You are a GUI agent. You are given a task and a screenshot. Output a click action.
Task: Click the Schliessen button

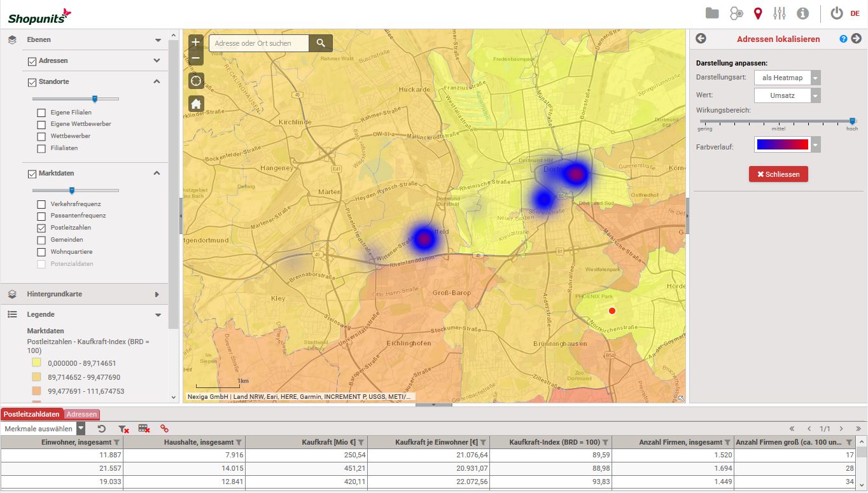coord(778,174)
